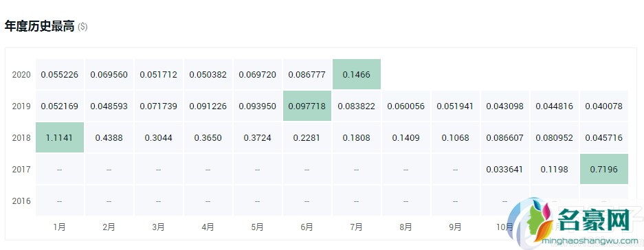Viewport: 644px width, 250px height.
Task: Click the cell showing 0.045716
Action: click(603, 137)
